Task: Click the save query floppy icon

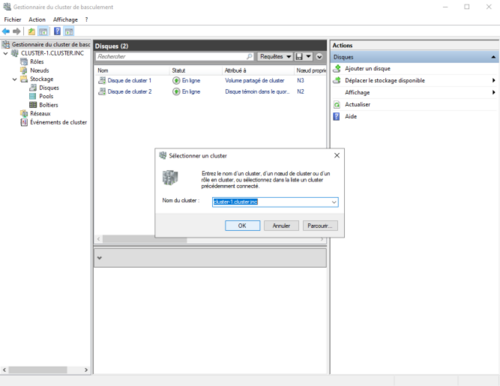Action: click(299, 57)
